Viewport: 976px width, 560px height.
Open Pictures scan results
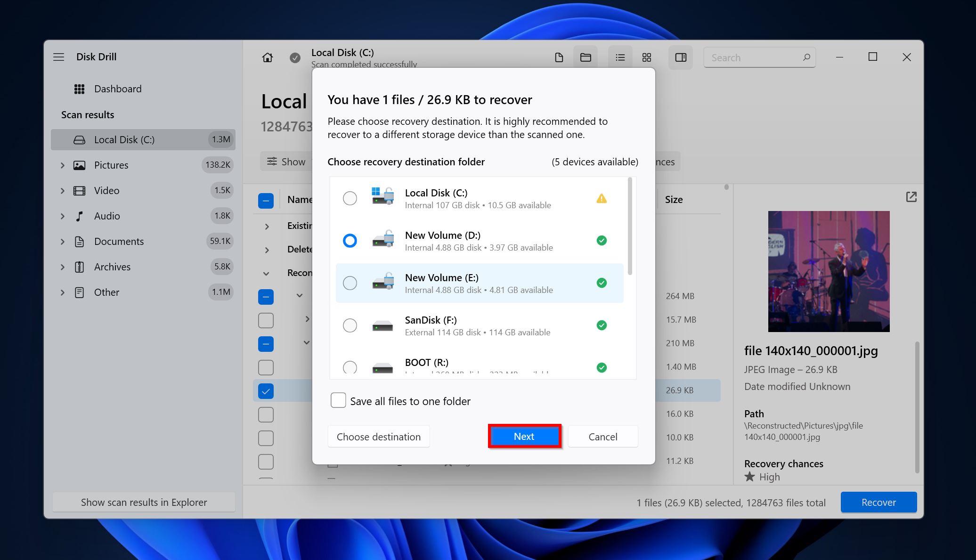tap(143, 165)
